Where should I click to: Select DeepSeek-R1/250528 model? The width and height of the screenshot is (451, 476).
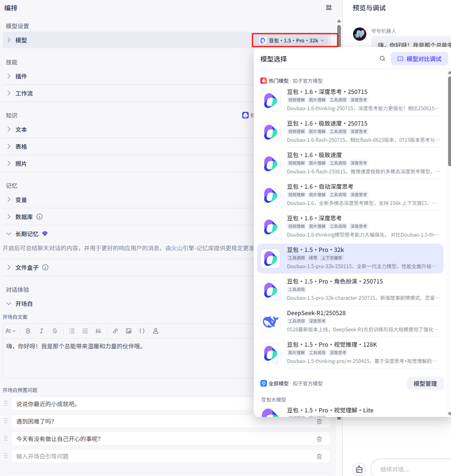(x=350, y=321)
